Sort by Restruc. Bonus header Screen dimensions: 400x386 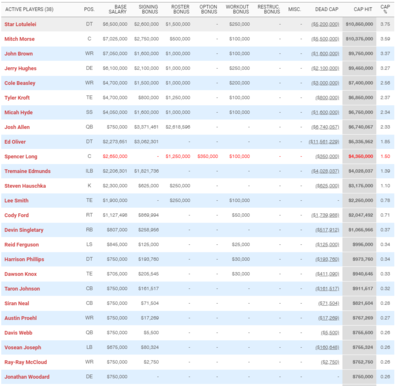click(x=269, y=9)
